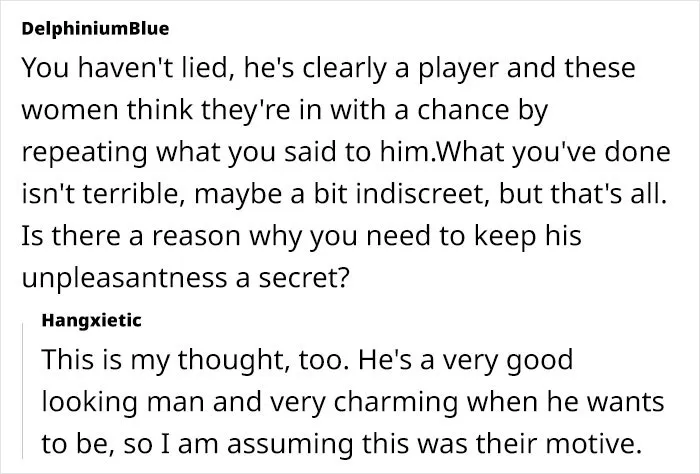Click the line starting 'women think they're in'
The image size is (700, 474).
click(x=284, y=110)
